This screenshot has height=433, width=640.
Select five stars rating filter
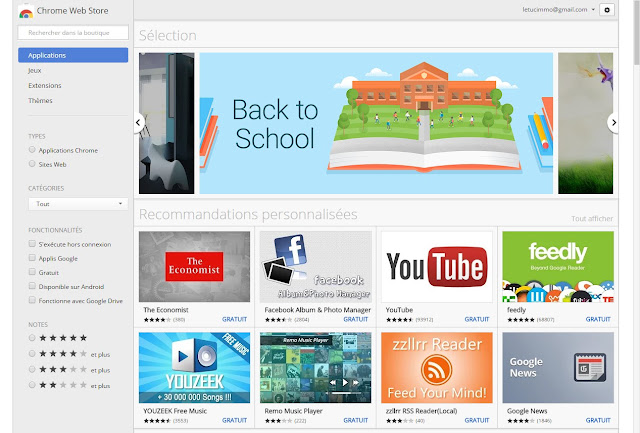click(32, 338)
